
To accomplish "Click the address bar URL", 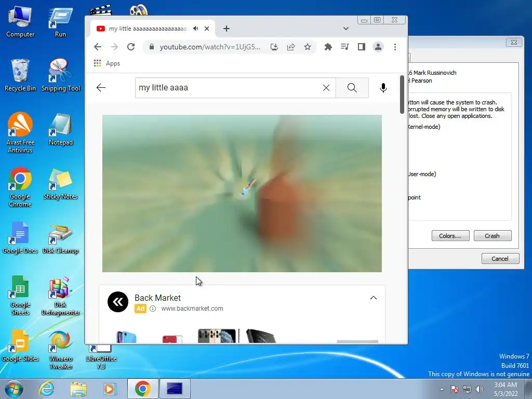I will (x=210, y=47).
